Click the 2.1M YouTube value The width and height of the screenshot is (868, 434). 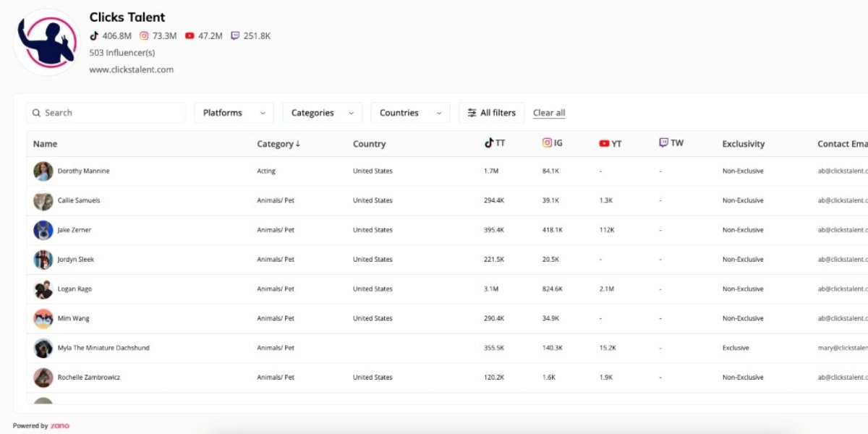point(607,289)
